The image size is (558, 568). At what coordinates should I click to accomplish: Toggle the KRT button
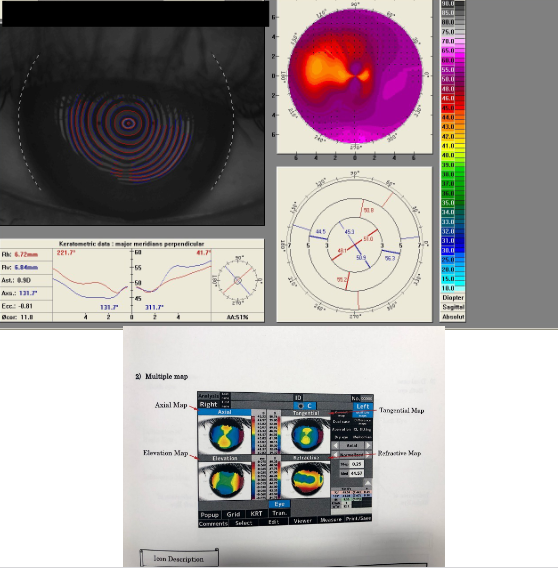click(x=257, y=514)
